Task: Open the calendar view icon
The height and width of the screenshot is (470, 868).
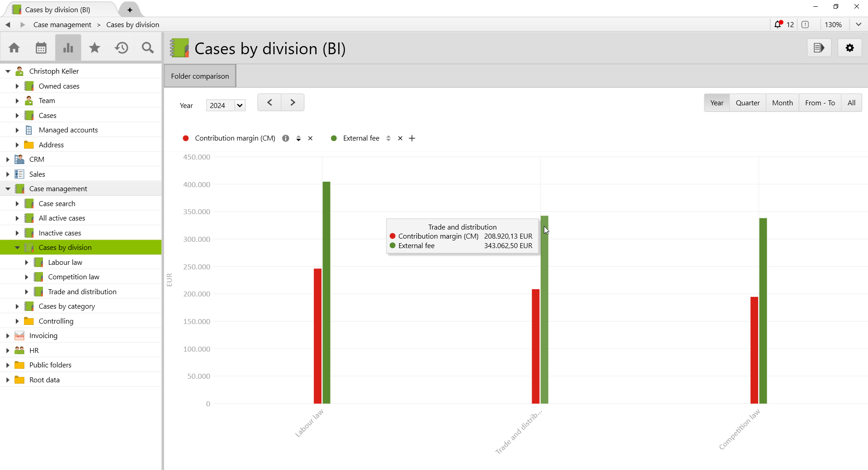Action: point(41,47)
